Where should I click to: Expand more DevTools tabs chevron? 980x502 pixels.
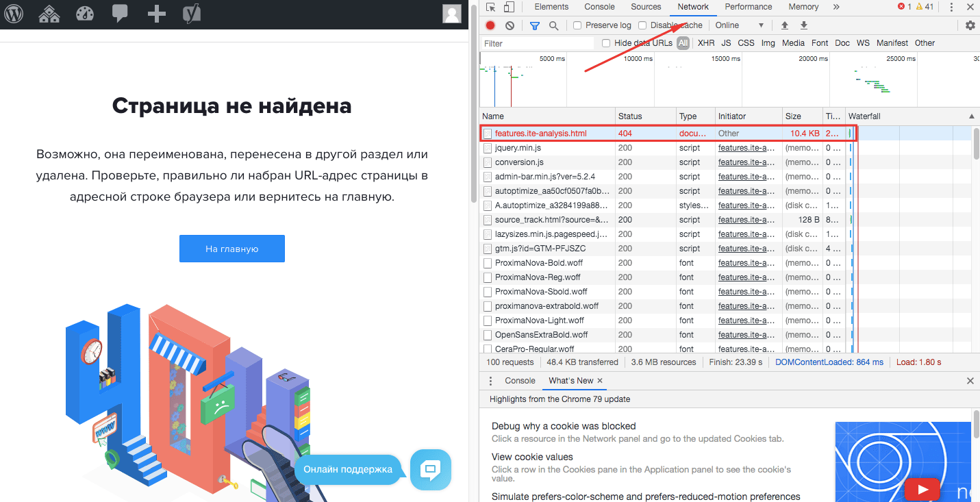click(835, 7)
